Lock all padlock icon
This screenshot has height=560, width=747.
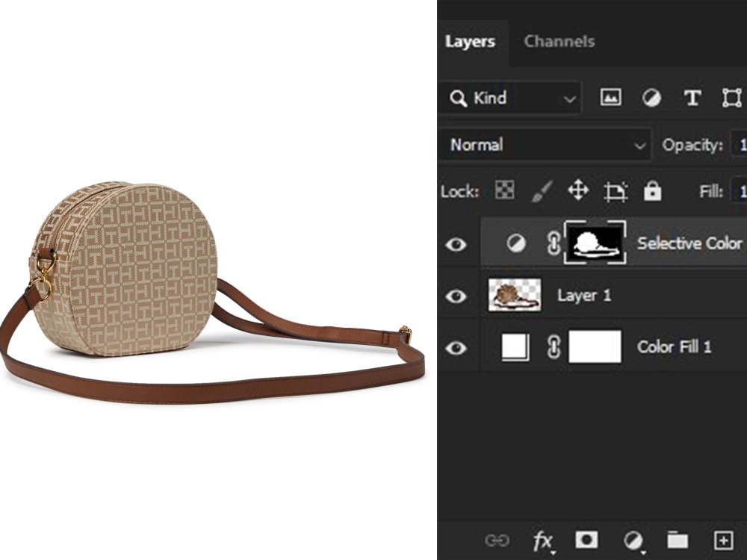pyautogui.click(x=652, y=190)
